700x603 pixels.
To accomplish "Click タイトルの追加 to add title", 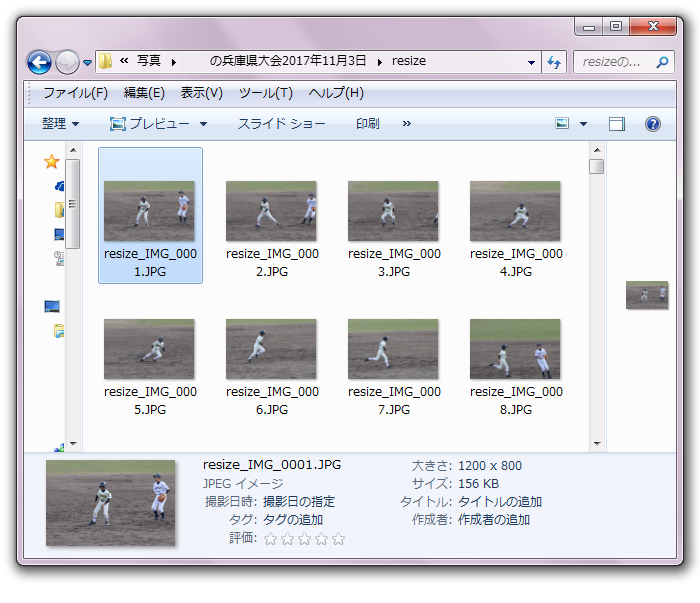I will tap(500, 502).
